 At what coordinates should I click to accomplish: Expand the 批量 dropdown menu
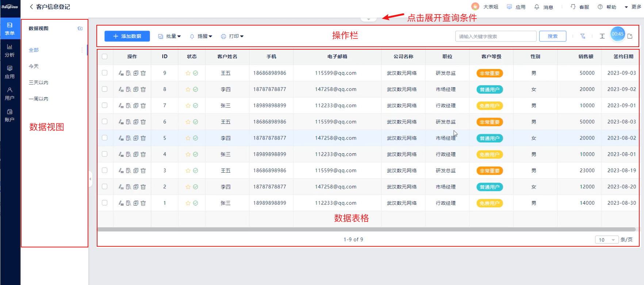coord(170,36)
